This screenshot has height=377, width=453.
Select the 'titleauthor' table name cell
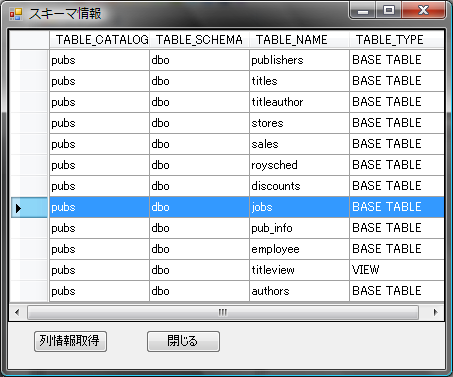[x=299, y=102]
